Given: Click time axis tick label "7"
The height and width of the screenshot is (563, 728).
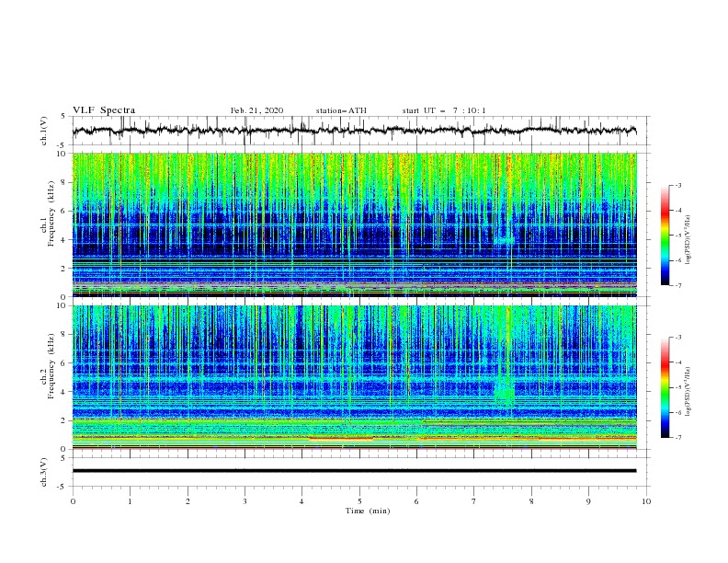Looking at the screenshot, I should click(x=474, y=501).
